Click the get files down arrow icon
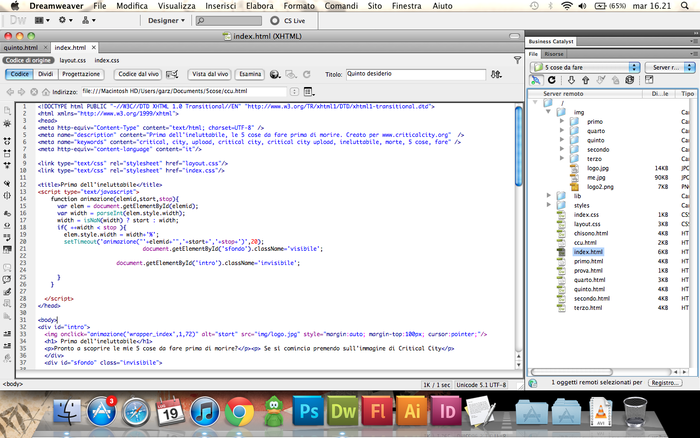 [x=571, y=80]
